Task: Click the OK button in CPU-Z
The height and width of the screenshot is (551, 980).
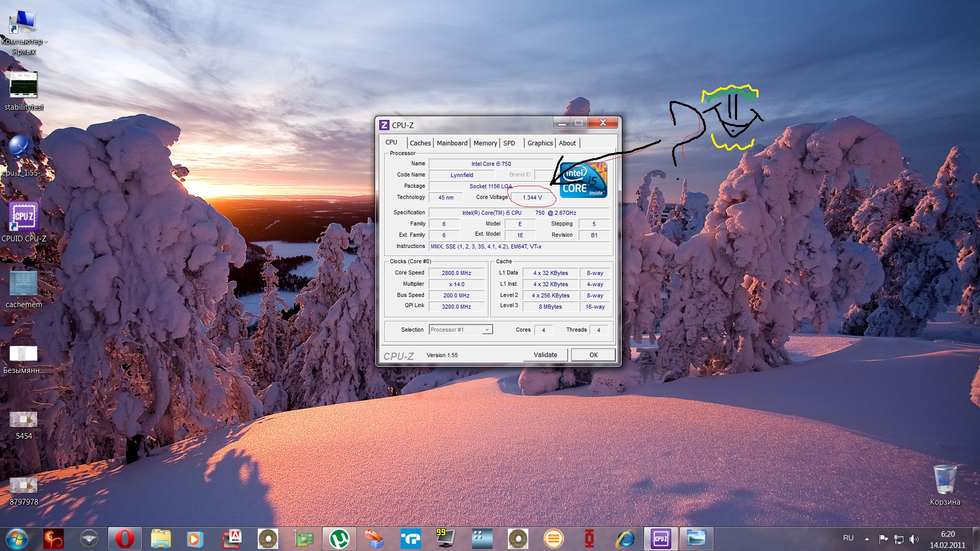Action: (x=593, y=355)
